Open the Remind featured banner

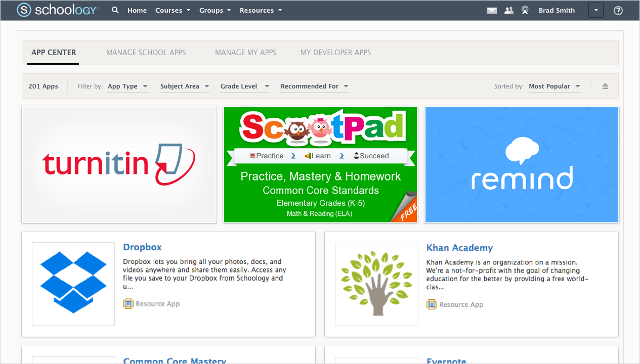(522, 164)
